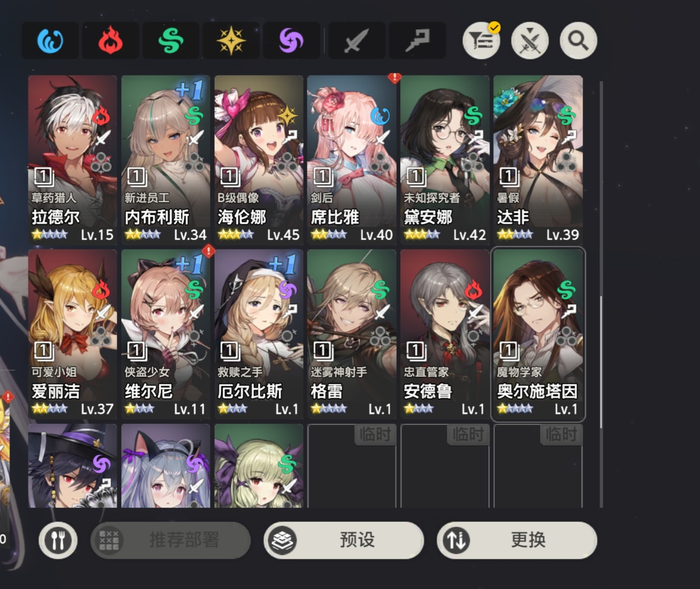Filter heroes by sword melee type
Image resolution: width=700 pixels, height=589 pixels.
point(356,41)
